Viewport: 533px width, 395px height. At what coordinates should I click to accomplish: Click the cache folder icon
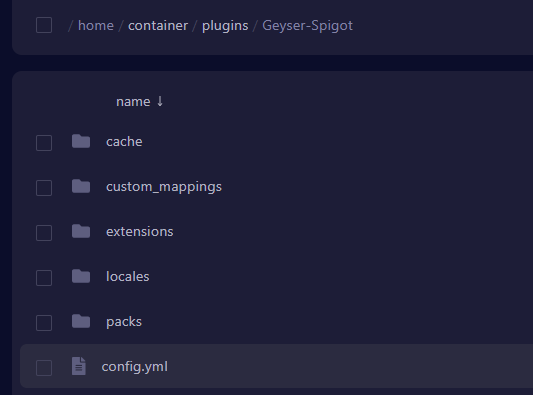pos(81,141)
